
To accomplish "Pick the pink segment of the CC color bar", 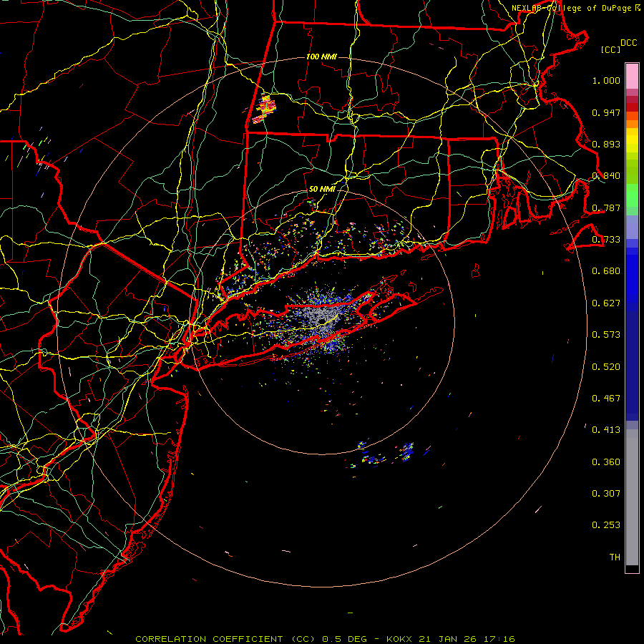I will point(632,76).
